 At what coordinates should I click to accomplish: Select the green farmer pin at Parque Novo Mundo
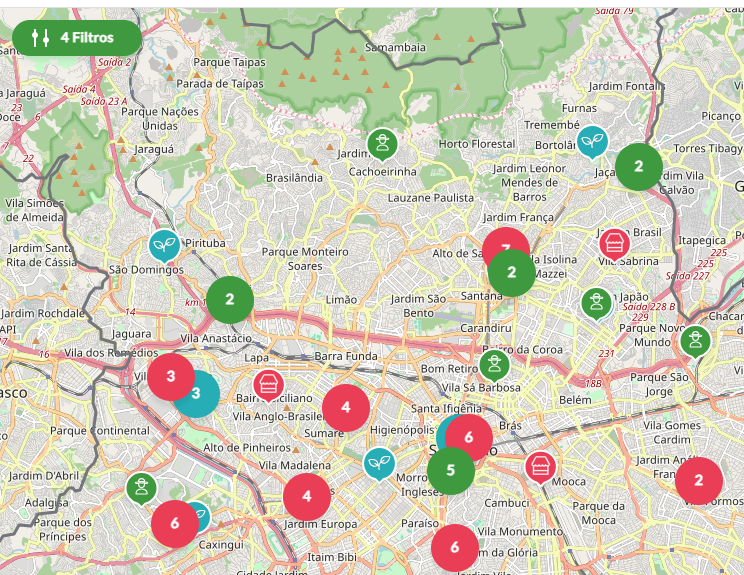[x=695, y=340]
